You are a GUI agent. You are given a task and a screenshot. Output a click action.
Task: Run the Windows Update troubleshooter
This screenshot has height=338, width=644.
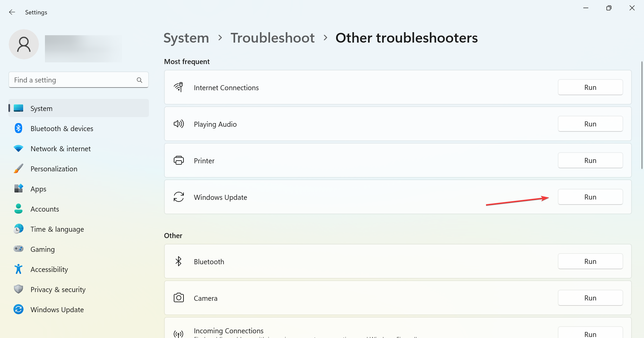point(590,197)
